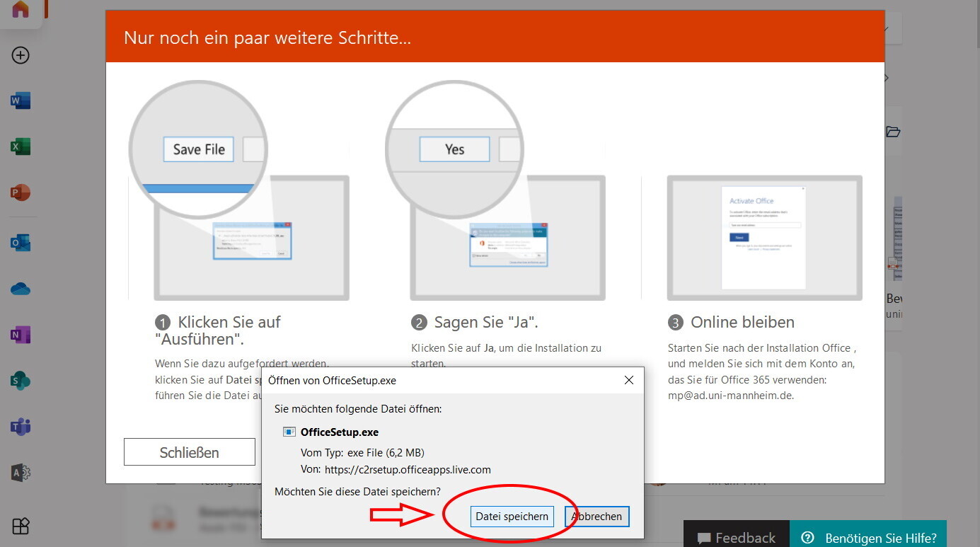Open the Office Home icon in sidebar
The image size is (980, 547).
[x=21, y=9]
